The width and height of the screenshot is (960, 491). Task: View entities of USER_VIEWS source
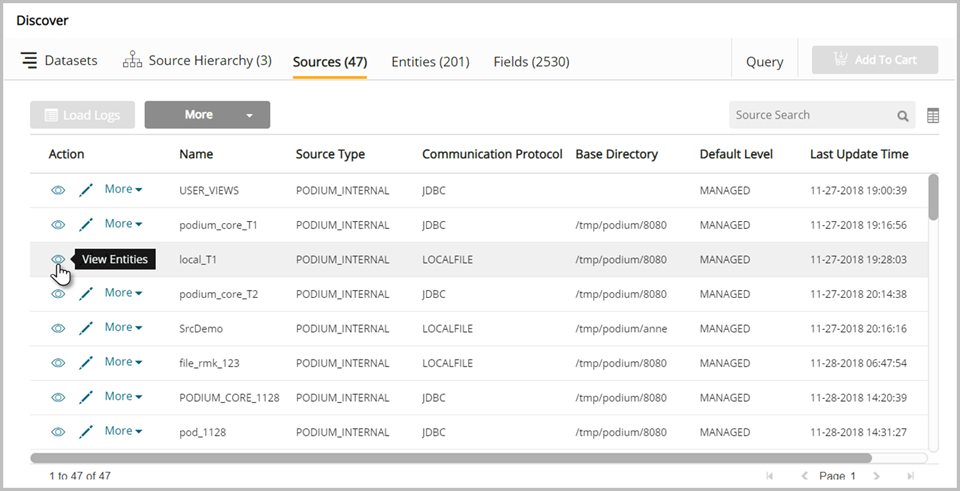(58, 190)
